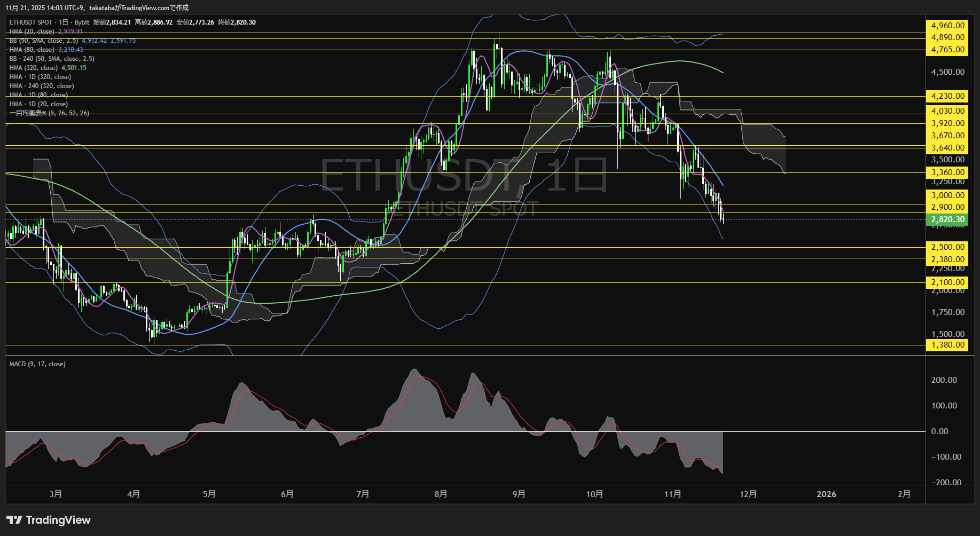Click the green 2,820.30 current price label
980x536 pixels.
(946, 219)
